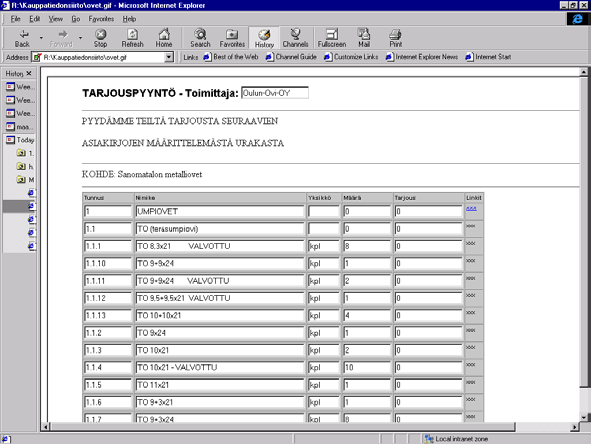Open the Mail toolbar button

[364, 38]
